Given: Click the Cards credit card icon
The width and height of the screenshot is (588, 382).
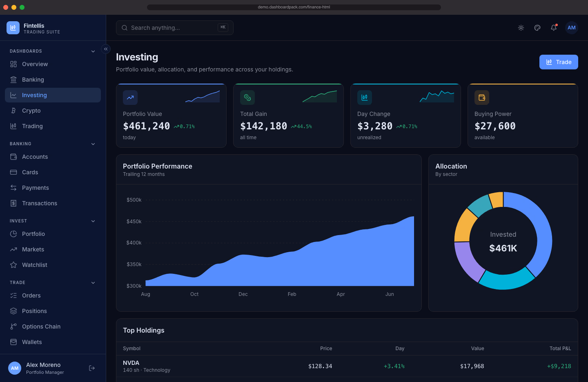Looking at the screenshot, I should (x=13, y=172).
